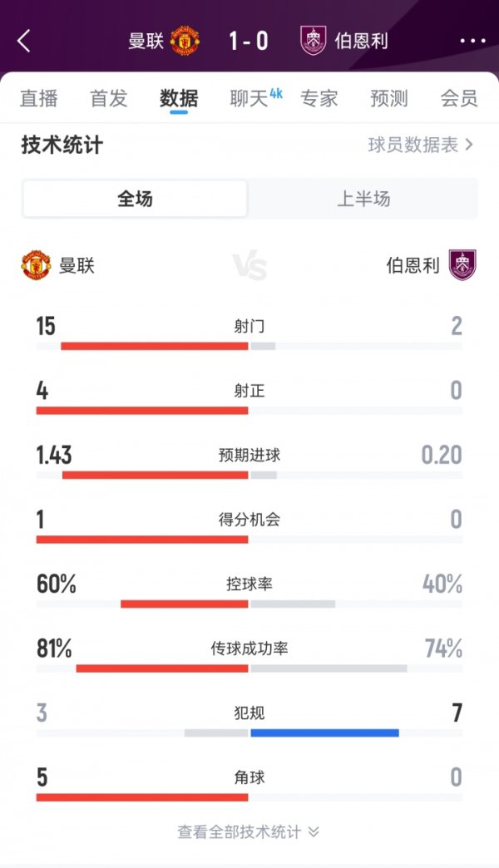
Task: Tap the Burnley crest in header
Action: pos(314,41)
